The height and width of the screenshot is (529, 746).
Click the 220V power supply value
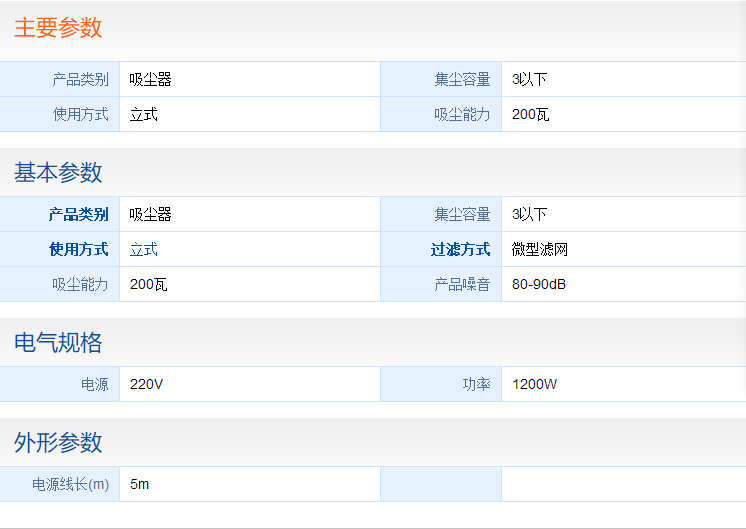[146, 384]
